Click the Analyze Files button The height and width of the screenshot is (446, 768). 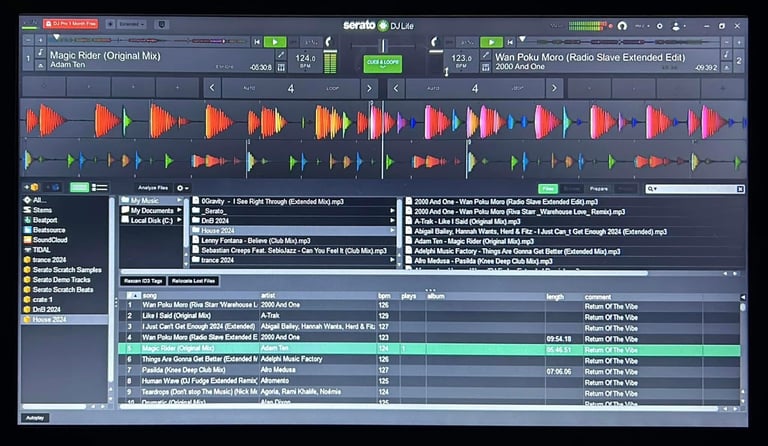click(153, 188)
